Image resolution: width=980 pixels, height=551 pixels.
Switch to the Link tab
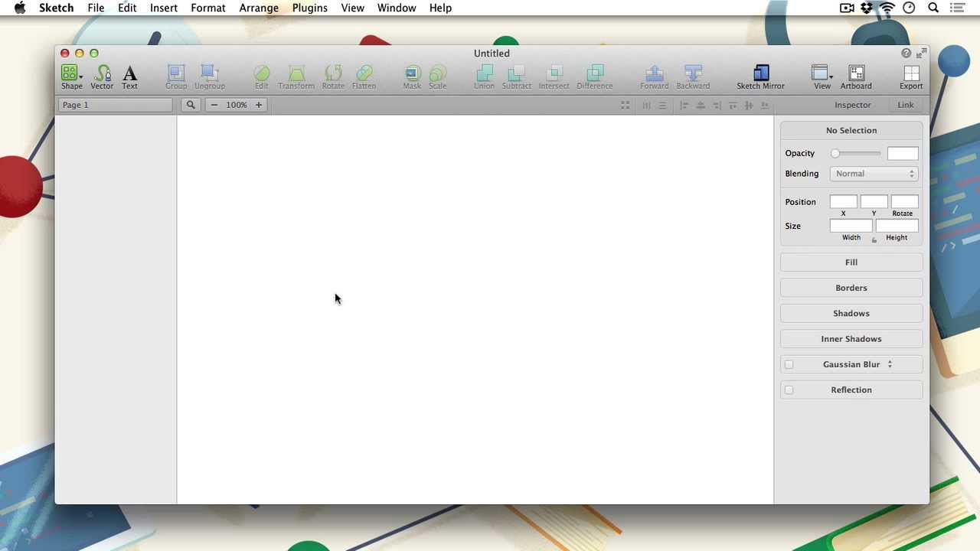coord(906,105)
